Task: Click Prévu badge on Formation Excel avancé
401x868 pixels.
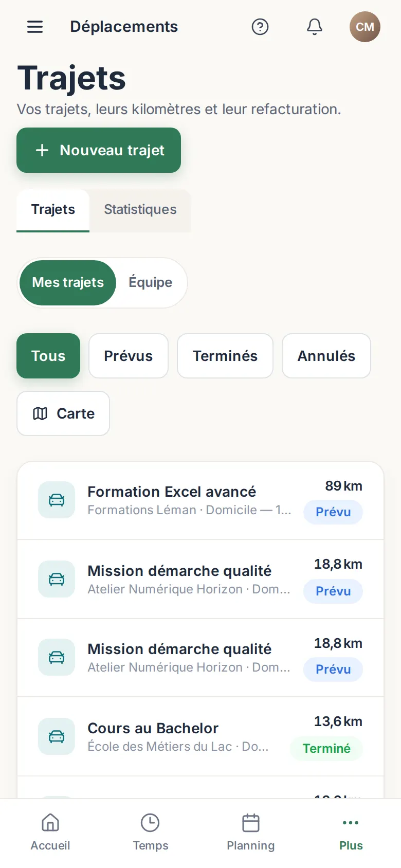Action: pyautogui.click(x=333, y=512)
